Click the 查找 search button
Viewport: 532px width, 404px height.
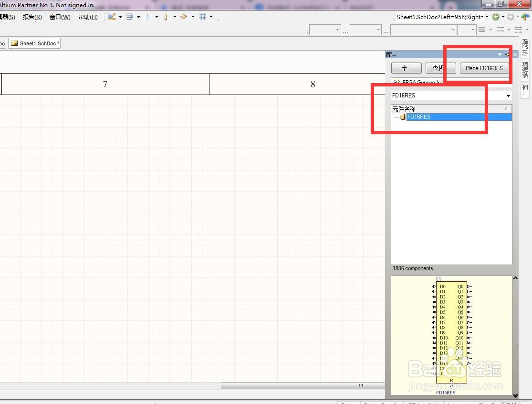pos(440,68)
